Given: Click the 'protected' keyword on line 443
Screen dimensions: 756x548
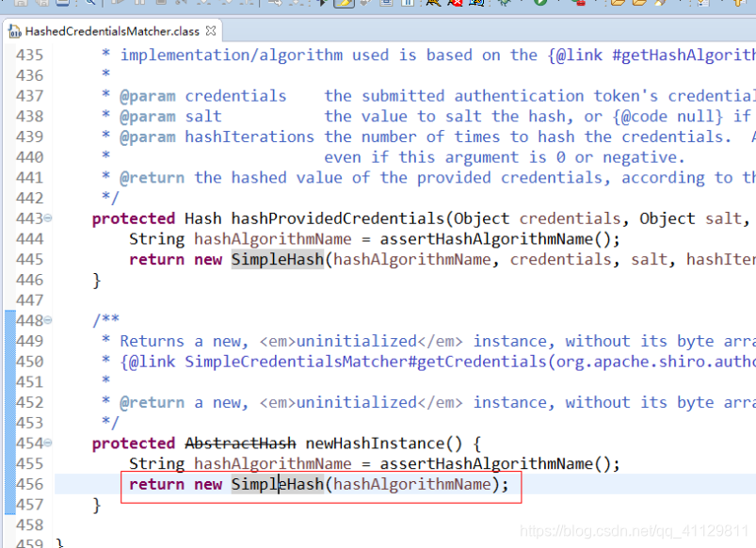Looking at the screenshot, I should coord(134,219).
